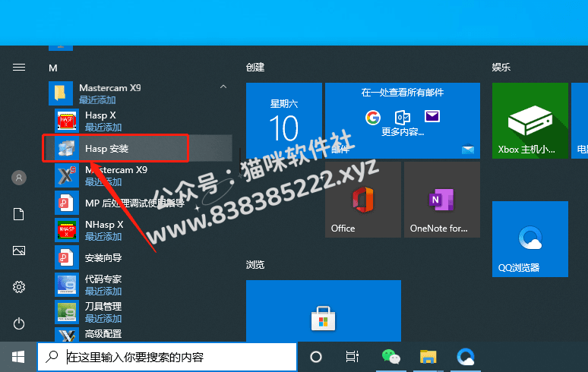
Task: Open the Mail tile 在一处查看所有邮件
Action: coord(403,121)
